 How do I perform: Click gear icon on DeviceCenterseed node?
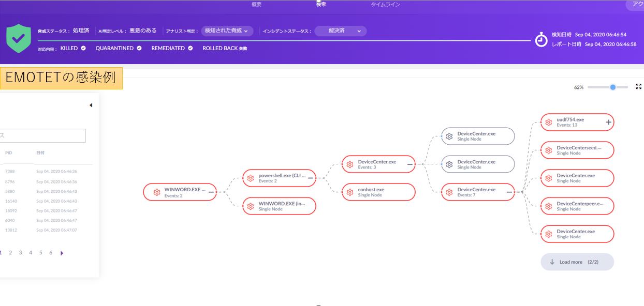[x=549, y=150]
